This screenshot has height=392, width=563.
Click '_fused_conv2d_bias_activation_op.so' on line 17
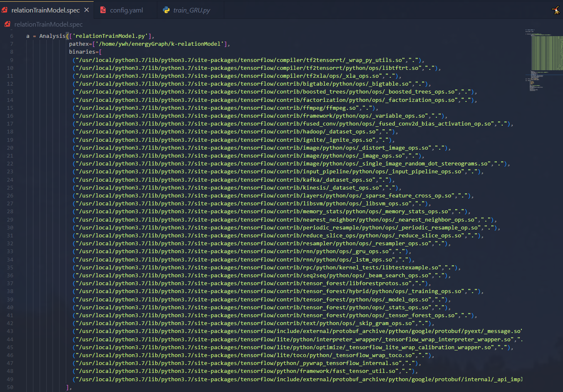(434, 123)
